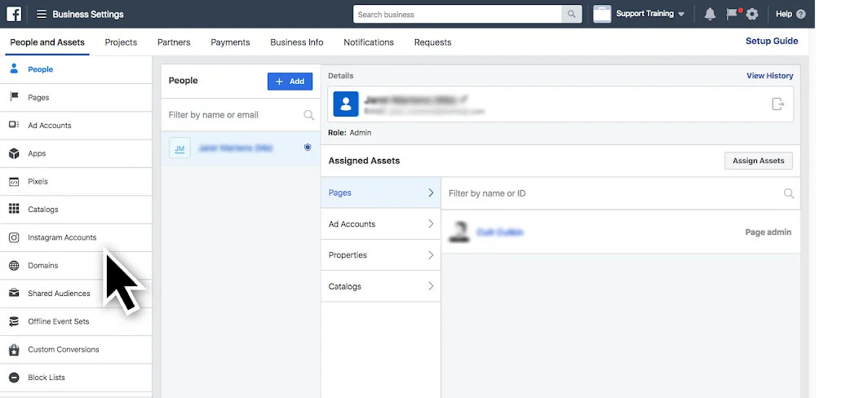Switch to the Requests tab

click(x=433, y=42)
